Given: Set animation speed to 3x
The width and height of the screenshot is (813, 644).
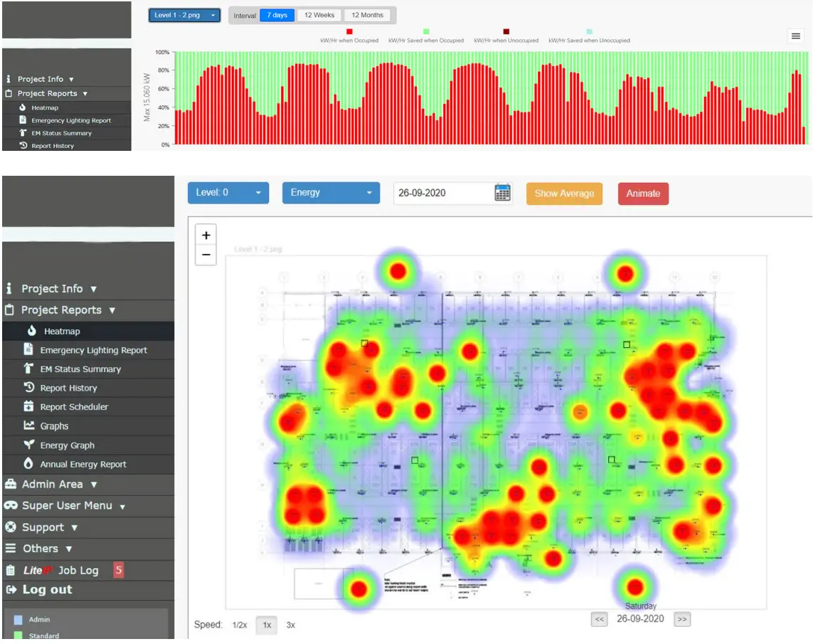Looking at the screenshot, I should pyautogui.click(x=289, y=624).
